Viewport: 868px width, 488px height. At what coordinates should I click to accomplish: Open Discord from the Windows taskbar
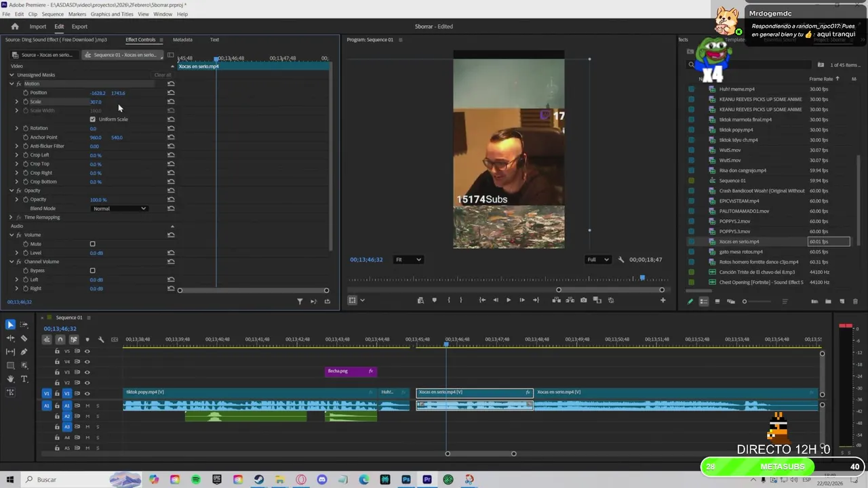click(322, 480)
